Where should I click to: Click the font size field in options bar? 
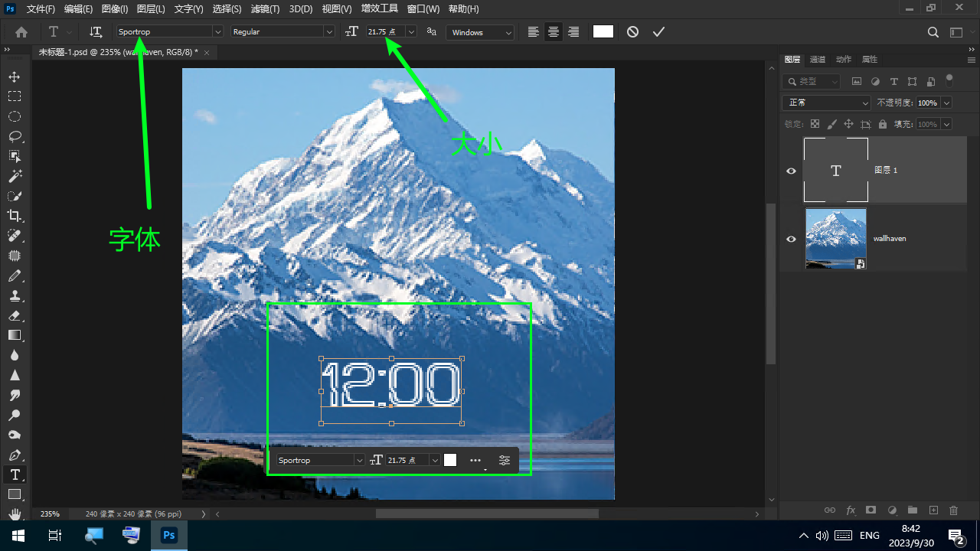385,32
